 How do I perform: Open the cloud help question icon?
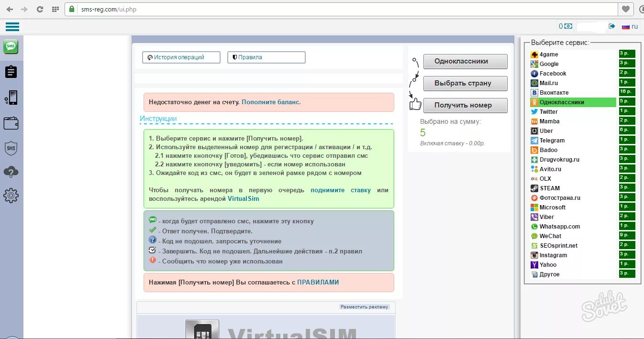click(11, 172)
